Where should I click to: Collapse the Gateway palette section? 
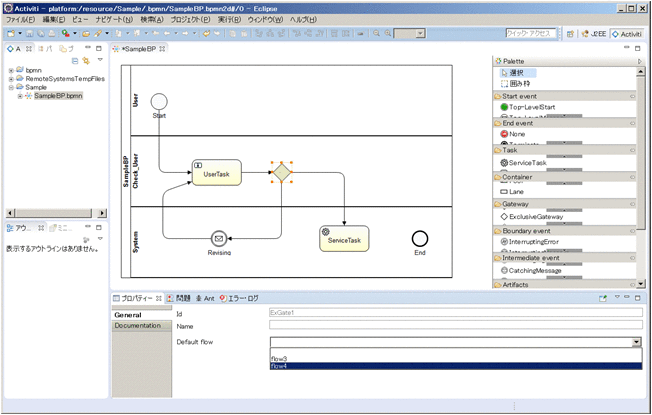pyautogui.click(x=565, y=204)
